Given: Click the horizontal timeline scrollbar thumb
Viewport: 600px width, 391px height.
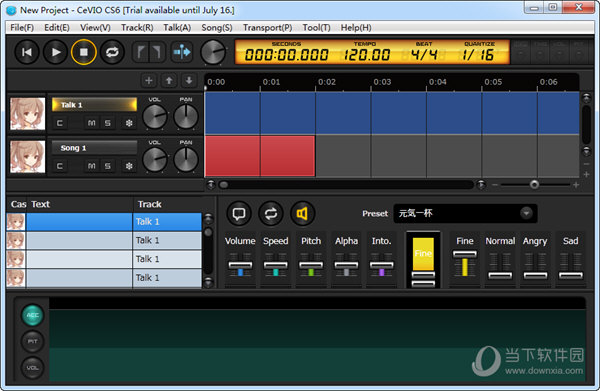Looking at the screenshot, I should [224, 185].
